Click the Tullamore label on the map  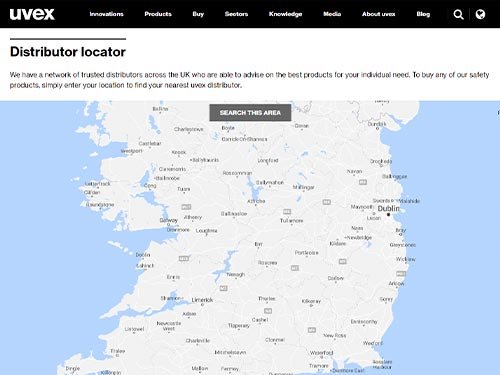pyautogui.click(x=291, y=221)
